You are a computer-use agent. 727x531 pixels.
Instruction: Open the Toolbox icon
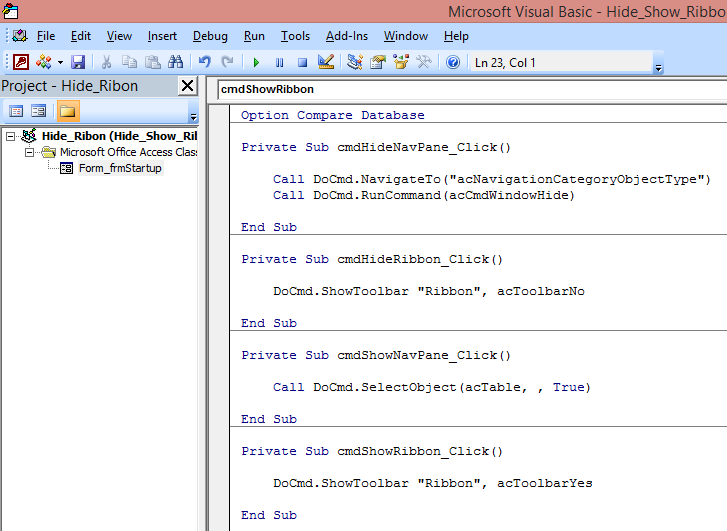[x=424, y=62]
